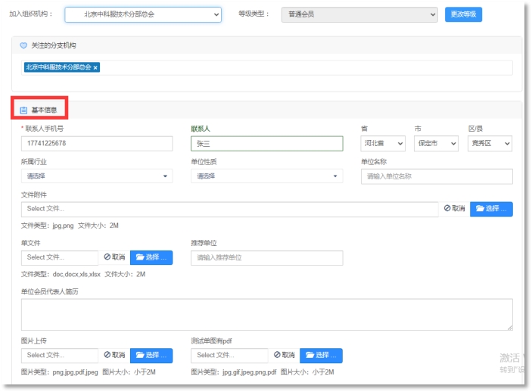Screen dimensions: 532x392
Task: Click the blue 选择 button for 单文件
Action: [151, 258]
